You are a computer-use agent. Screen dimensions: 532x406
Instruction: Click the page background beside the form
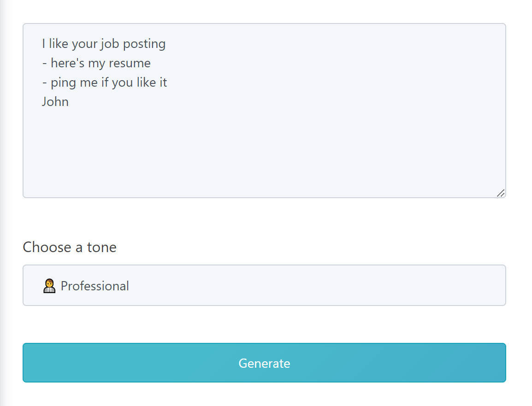[x=5, y=203]
